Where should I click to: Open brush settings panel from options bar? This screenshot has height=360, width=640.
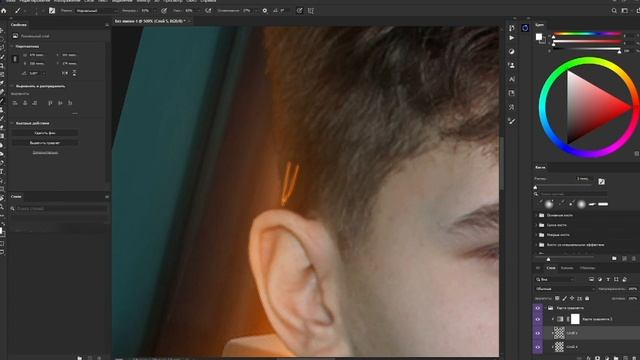[52, 11]
